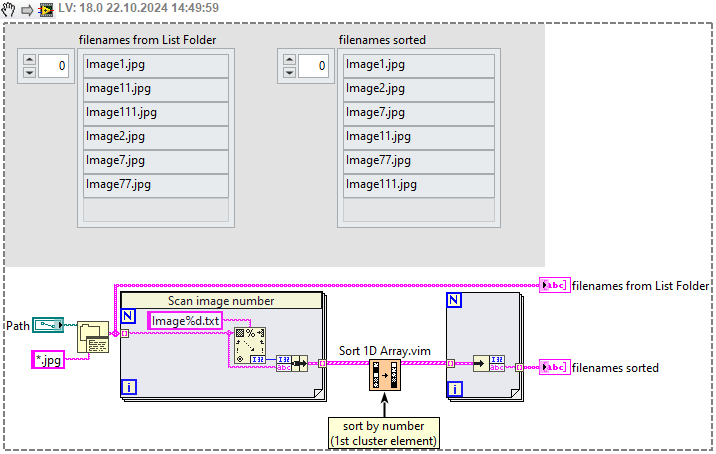
Task: Select Image1.jpg in the filenames sorted list
Action: pyautogui.click(x=419, y=66)
